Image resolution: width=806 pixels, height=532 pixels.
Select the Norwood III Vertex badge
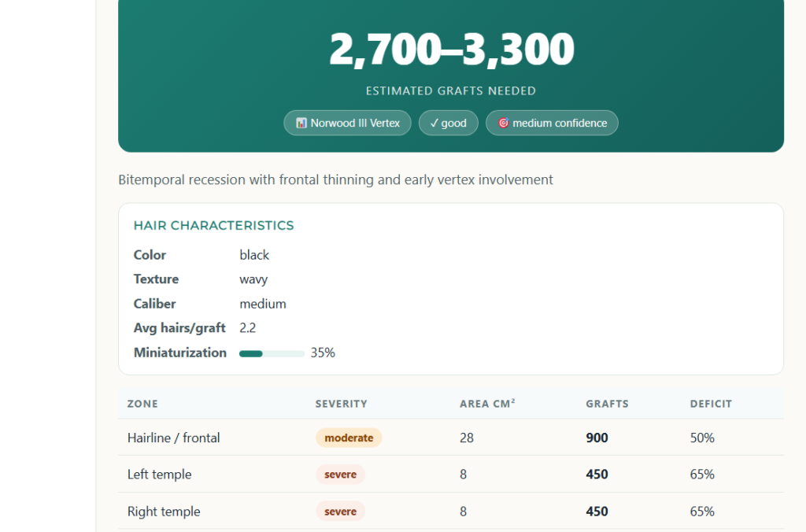tap(347, 123)
